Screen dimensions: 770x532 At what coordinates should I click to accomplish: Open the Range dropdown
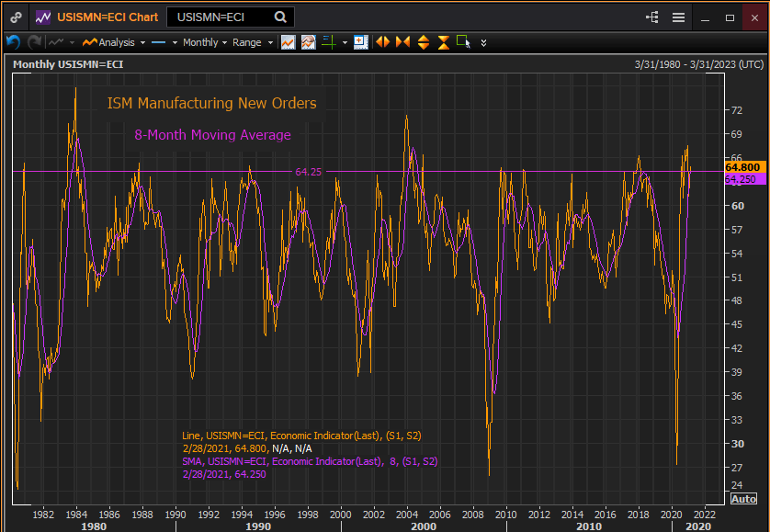click(252, 42)
